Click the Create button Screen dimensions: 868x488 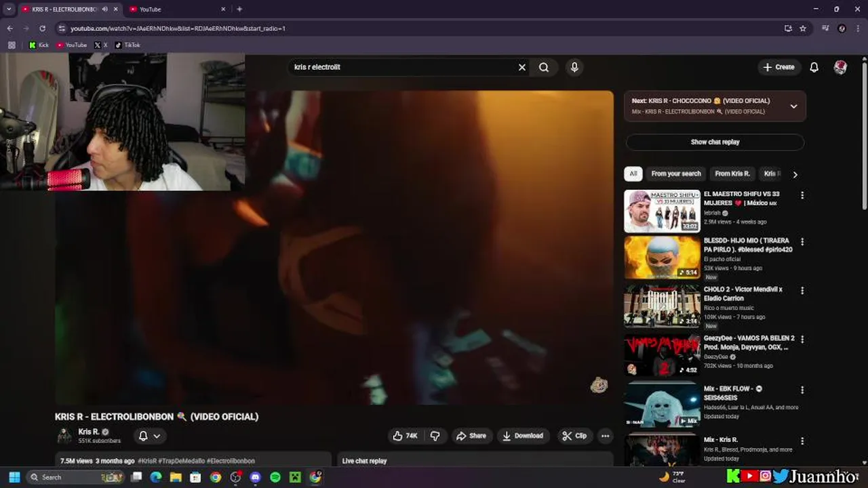pos(778,67)
